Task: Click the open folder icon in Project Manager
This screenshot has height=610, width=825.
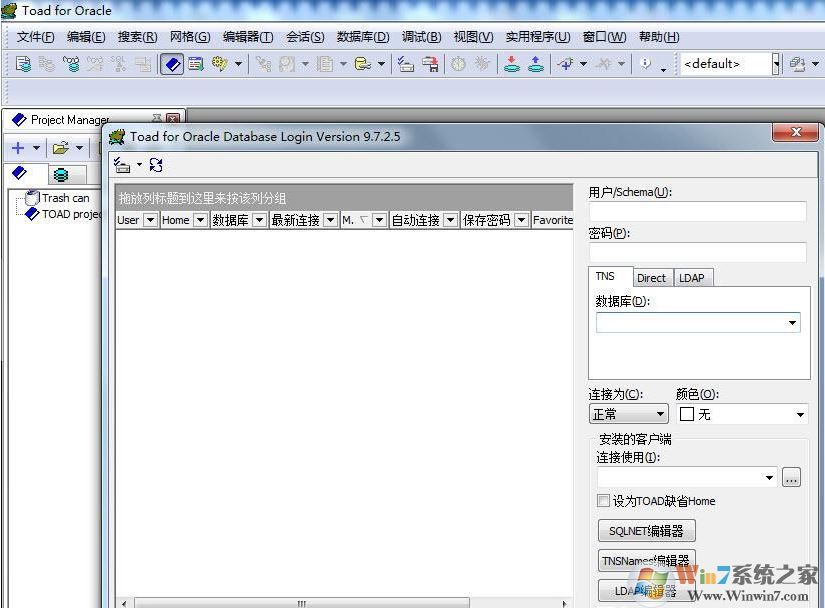Action: (58, 146)
